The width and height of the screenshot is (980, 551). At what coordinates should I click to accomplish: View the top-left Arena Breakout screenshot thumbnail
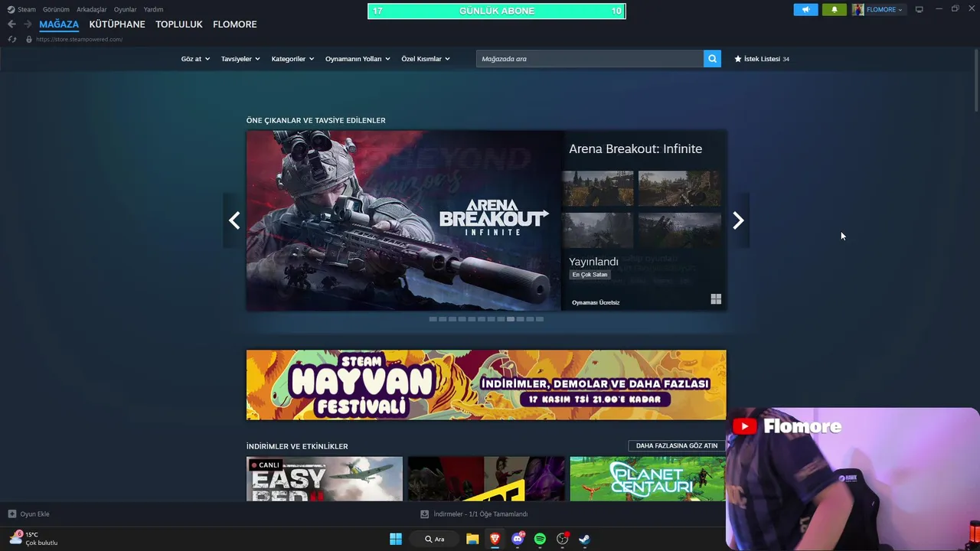[598, 188]
